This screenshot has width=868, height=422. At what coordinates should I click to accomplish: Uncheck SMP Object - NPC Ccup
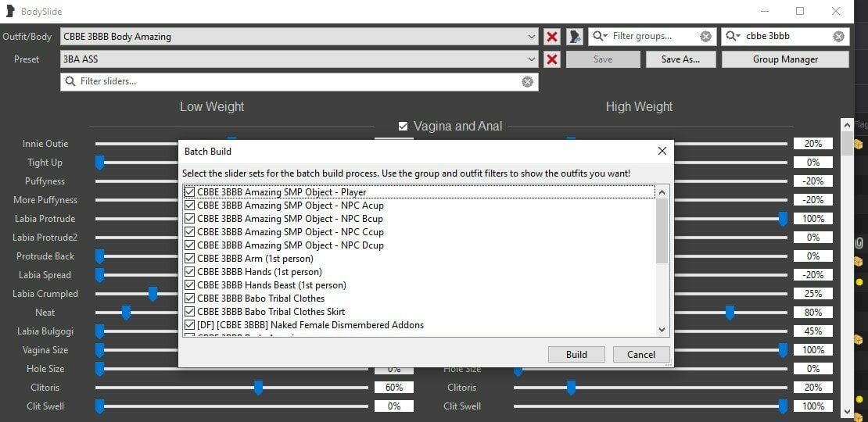(x=190, y=232)
